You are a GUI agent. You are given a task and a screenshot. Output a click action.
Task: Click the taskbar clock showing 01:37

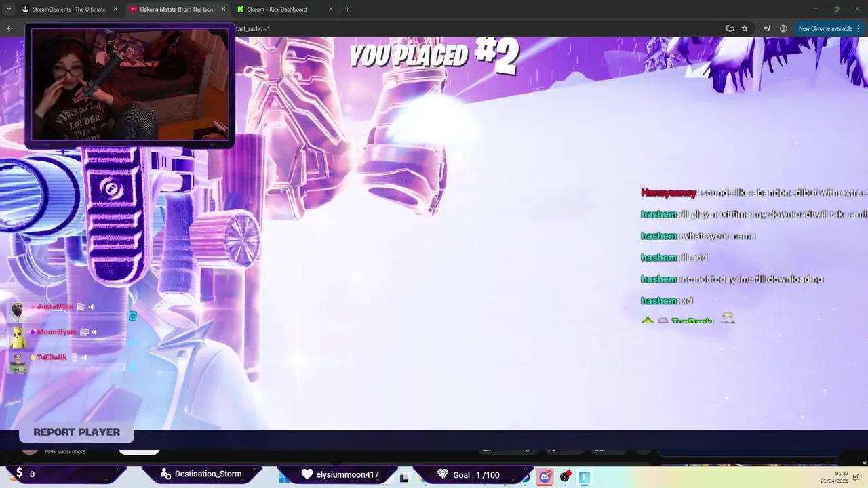[834, 477]
